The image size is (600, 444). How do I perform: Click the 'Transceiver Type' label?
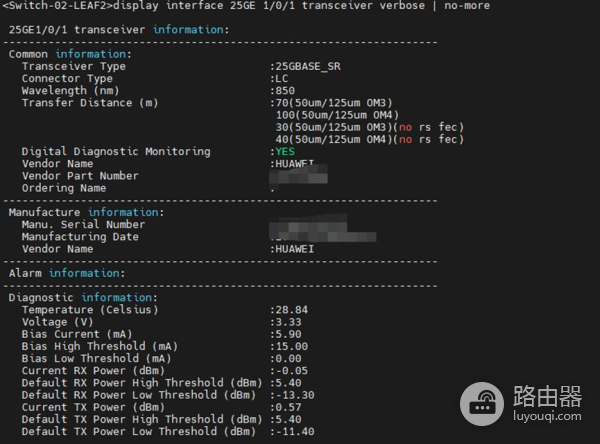(74, 66)
